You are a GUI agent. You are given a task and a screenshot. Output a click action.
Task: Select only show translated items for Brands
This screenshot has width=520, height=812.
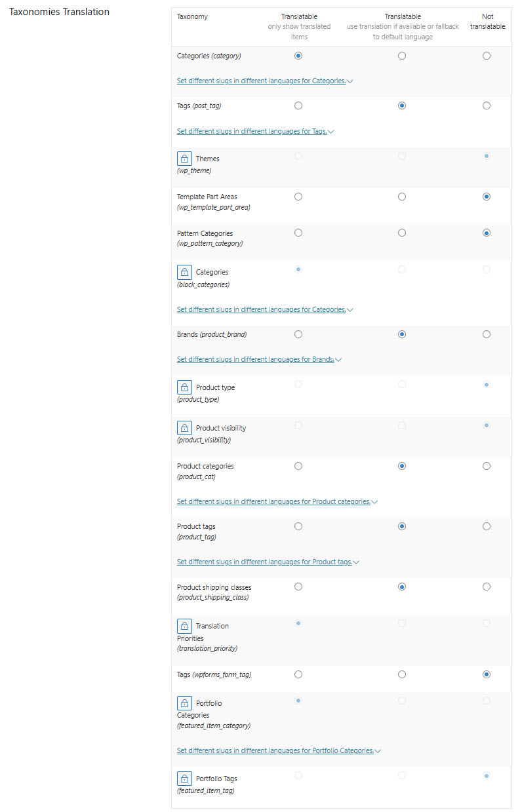click(298, 334)
